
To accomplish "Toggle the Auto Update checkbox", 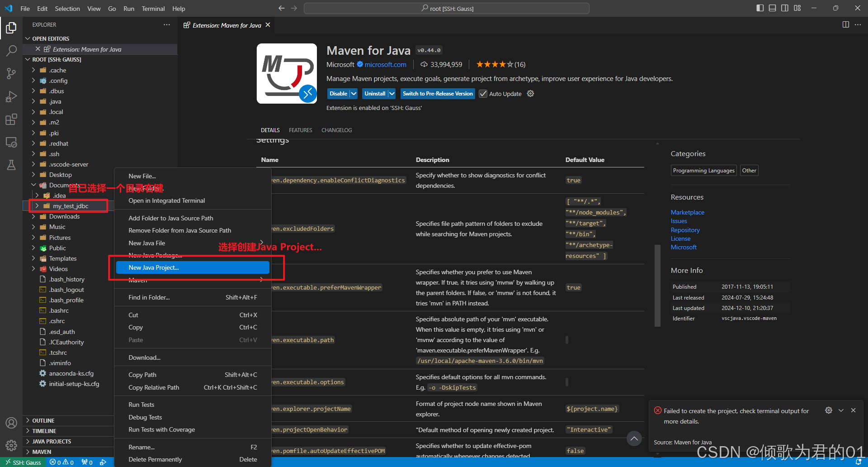I will (x=483, y=94).
